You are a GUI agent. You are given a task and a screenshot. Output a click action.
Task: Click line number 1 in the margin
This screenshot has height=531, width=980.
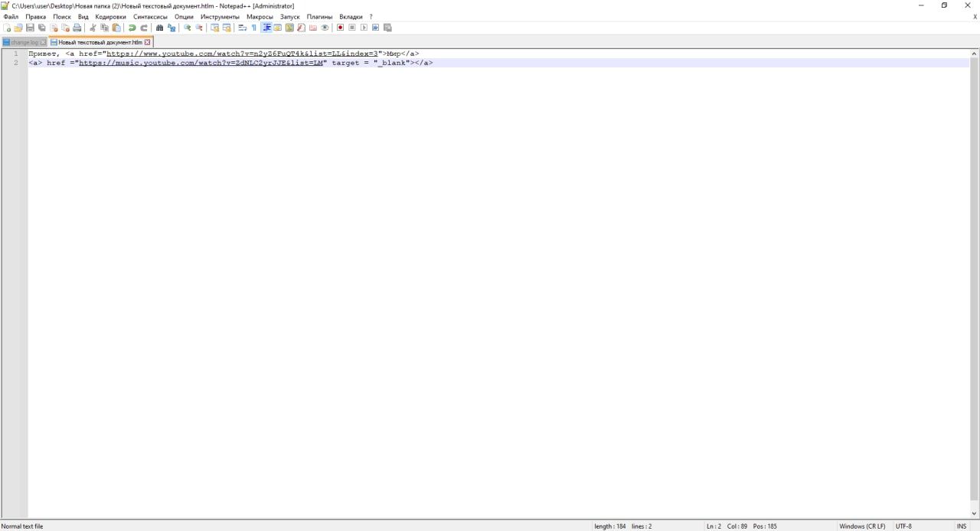pyautogui.click(x=15, y=54)
